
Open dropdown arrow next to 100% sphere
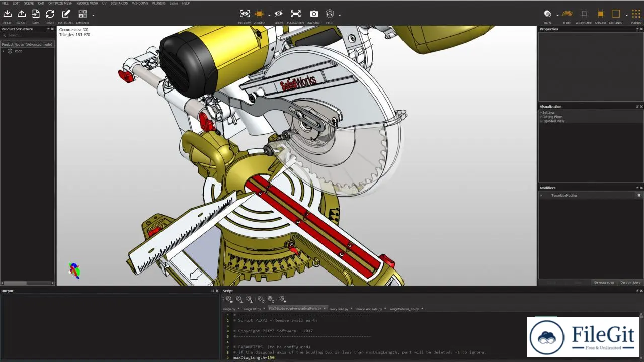pyautogui.click(x=557, y=15)
